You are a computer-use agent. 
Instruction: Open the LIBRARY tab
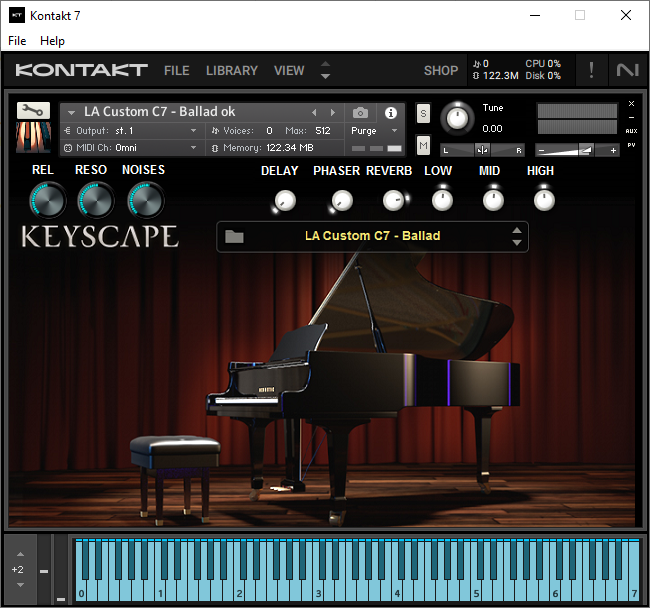pyautogui.click(x=232, y=70)
